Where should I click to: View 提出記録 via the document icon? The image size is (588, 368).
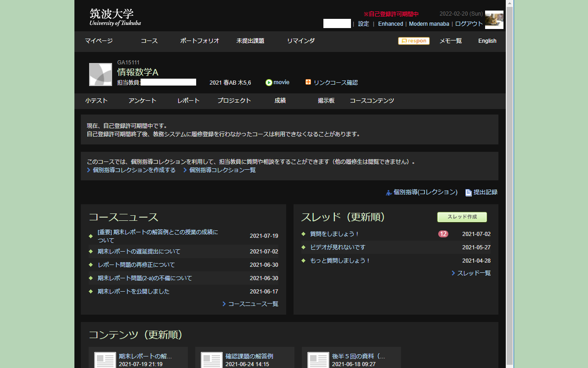(x=468, y=192)
